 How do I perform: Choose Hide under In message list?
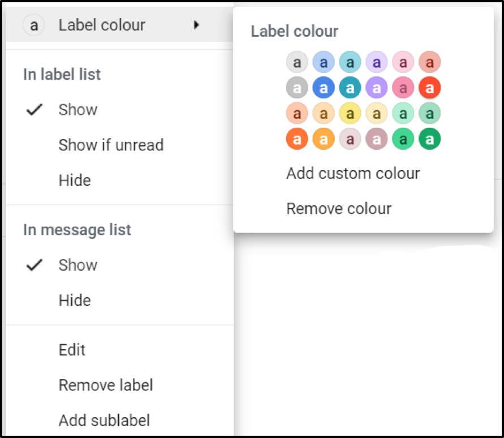(75, 301)
